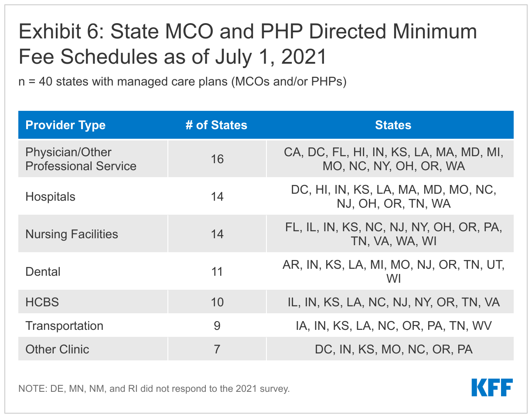Click the states list for Other Clinic

pyautogui.click(x=393, y=349)
